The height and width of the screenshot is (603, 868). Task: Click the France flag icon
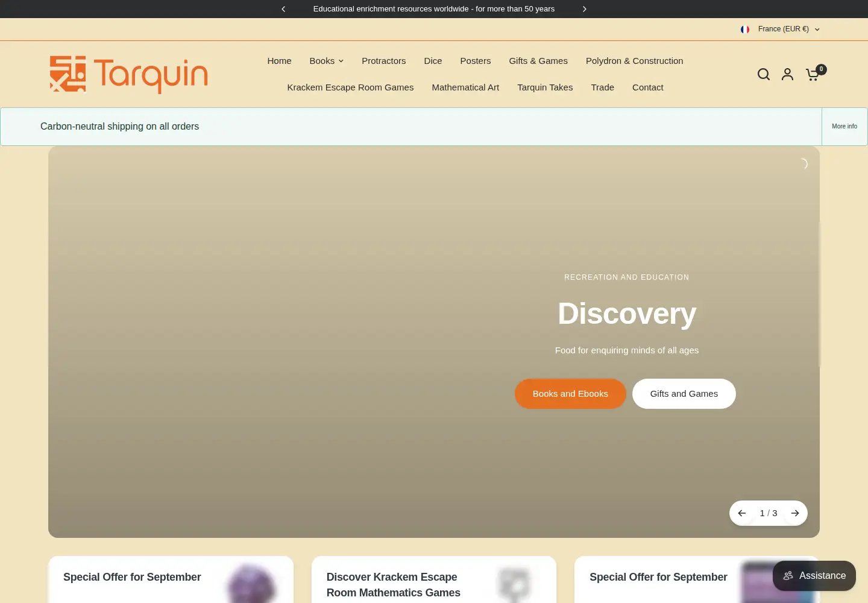[745, 29]
